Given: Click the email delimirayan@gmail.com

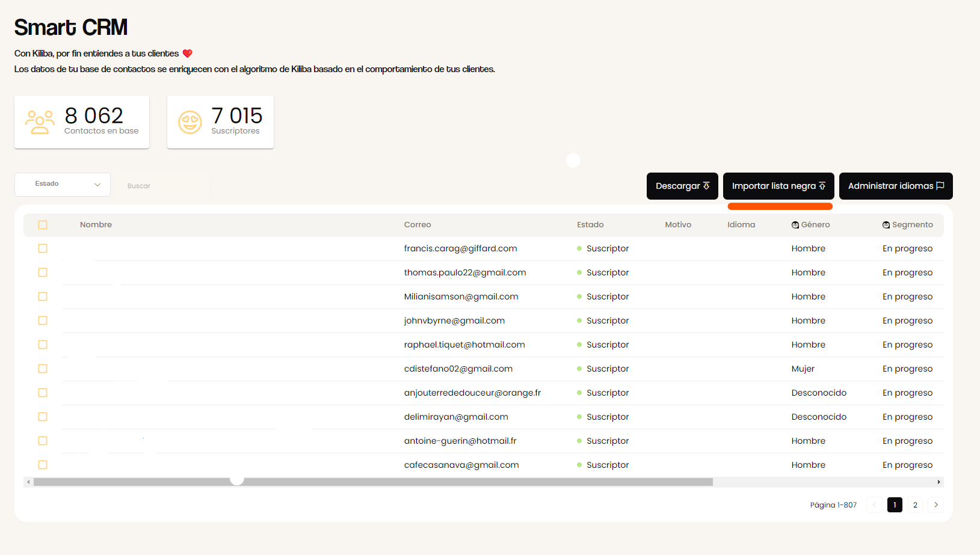Looking at the screenshot, I should coord(456,417).
